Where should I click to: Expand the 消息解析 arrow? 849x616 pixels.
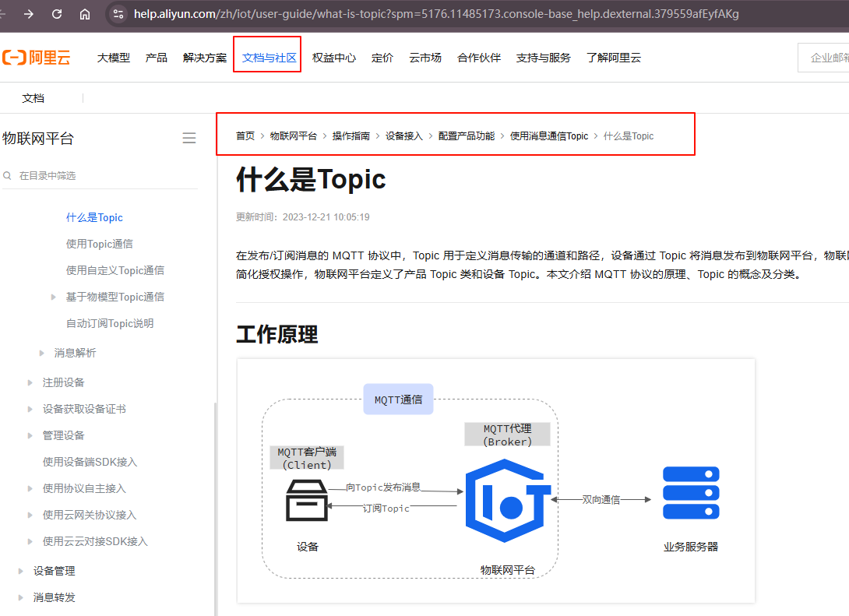(x=42, y=353)
